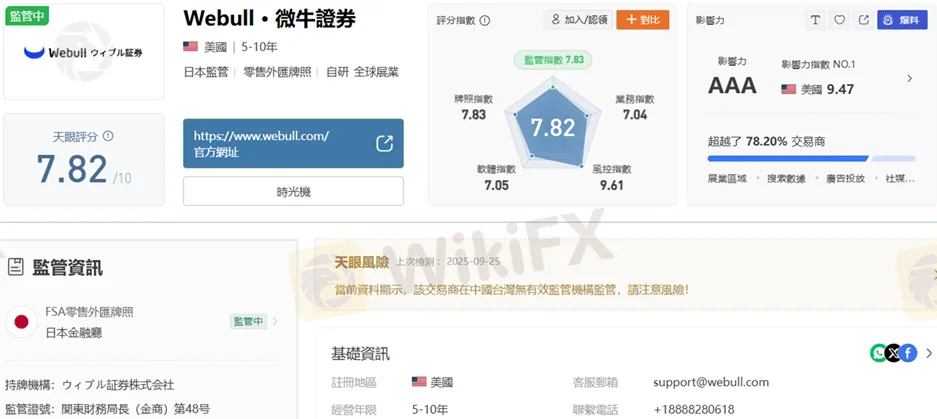The width and height of the screenshot is (937, 419).
Task: Click the blue 爆料 button
Action: tap(902, 20)
